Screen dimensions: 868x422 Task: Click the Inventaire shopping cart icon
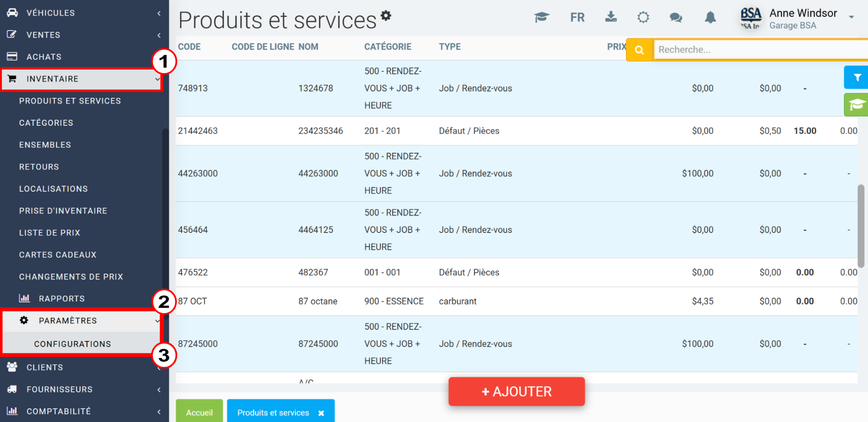(x=12, y=79)
